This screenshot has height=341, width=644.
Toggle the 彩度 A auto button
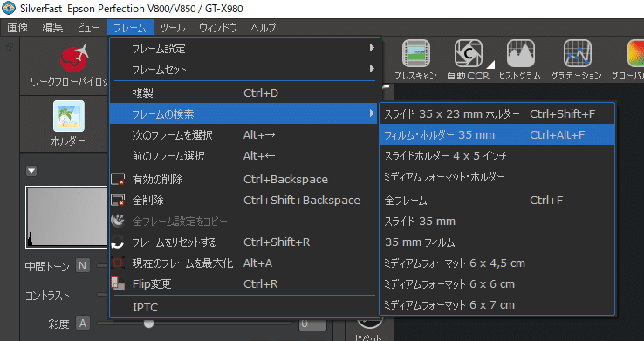83,324
